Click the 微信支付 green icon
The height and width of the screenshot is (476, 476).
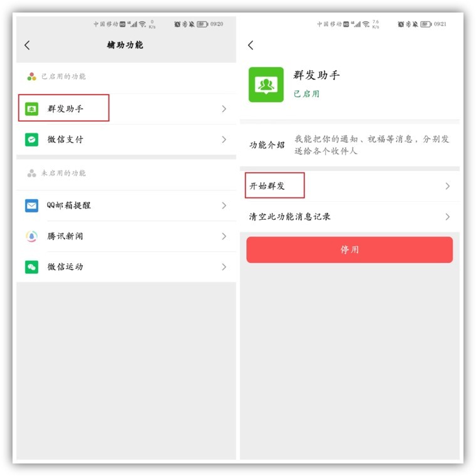(x=31, y=140)
